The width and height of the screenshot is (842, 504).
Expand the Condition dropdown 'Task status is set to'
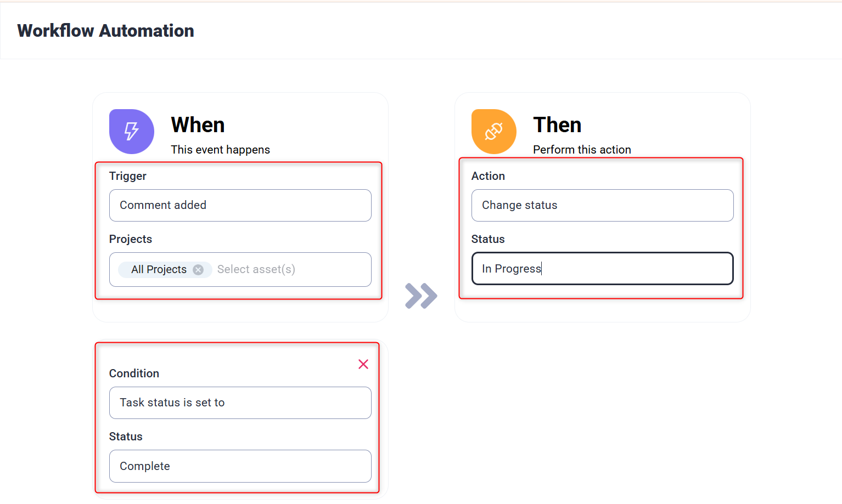tap(240, 403)
